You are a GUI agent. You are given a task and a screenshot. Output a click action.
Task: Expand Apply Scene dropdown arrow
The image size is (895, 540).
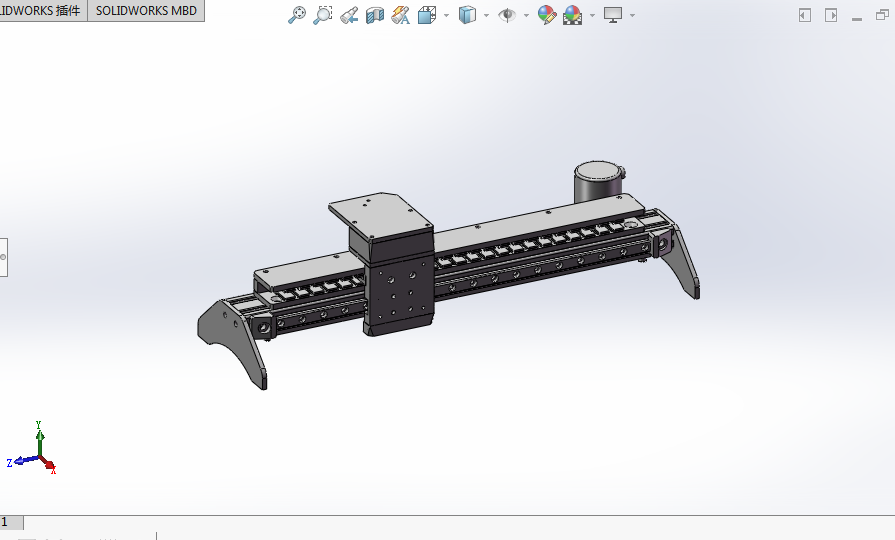click(592, 15)
